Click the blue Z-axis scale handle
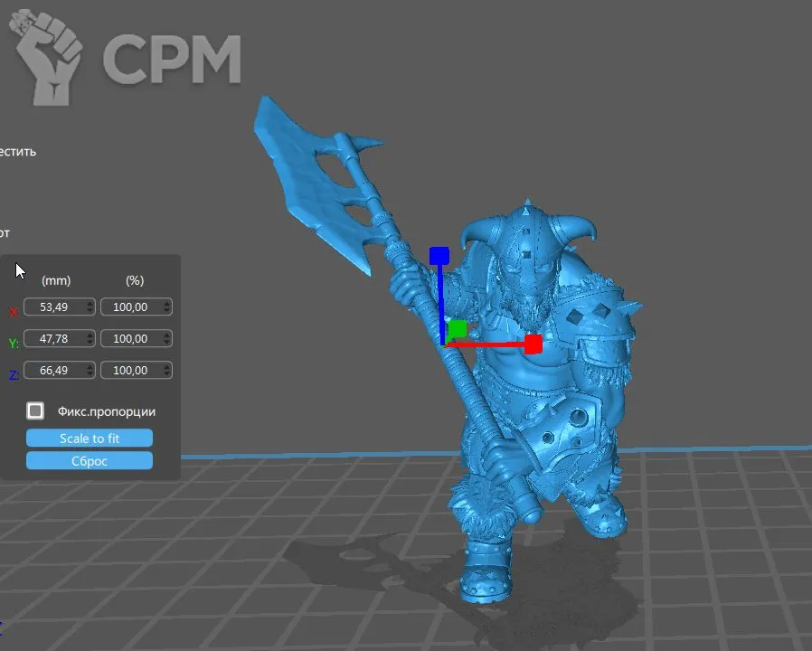 click(439, 256)
